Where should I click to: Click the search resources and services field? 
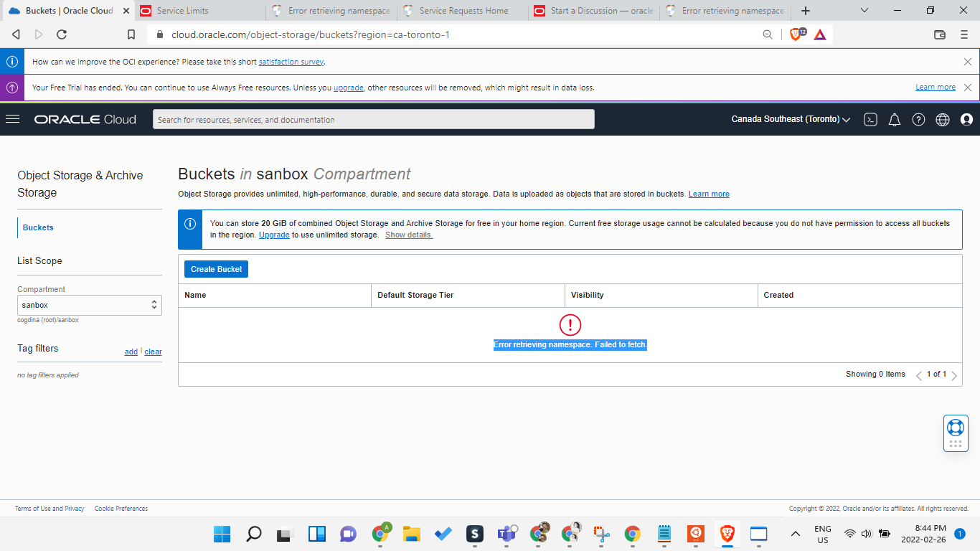[x=374, y=119]
